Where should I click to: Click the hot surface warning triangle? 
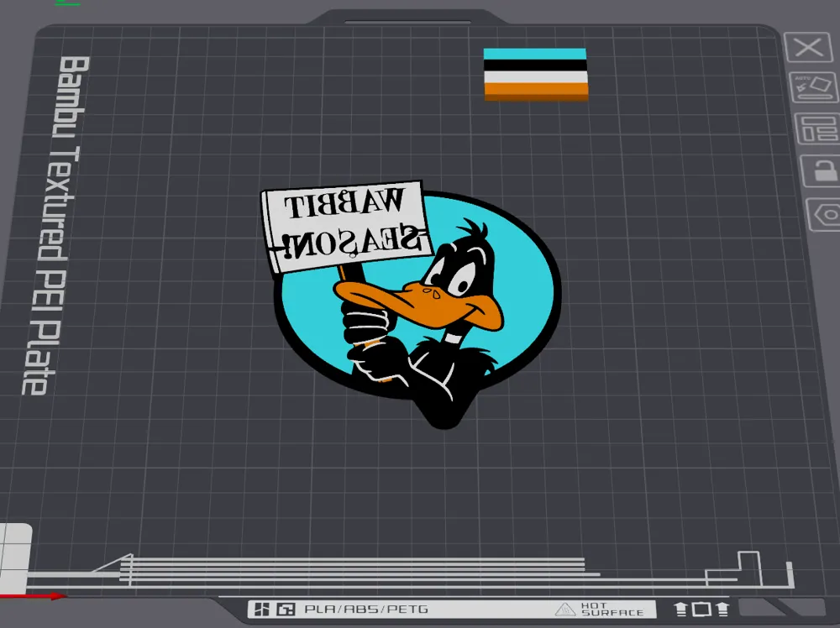click(564, 610)
